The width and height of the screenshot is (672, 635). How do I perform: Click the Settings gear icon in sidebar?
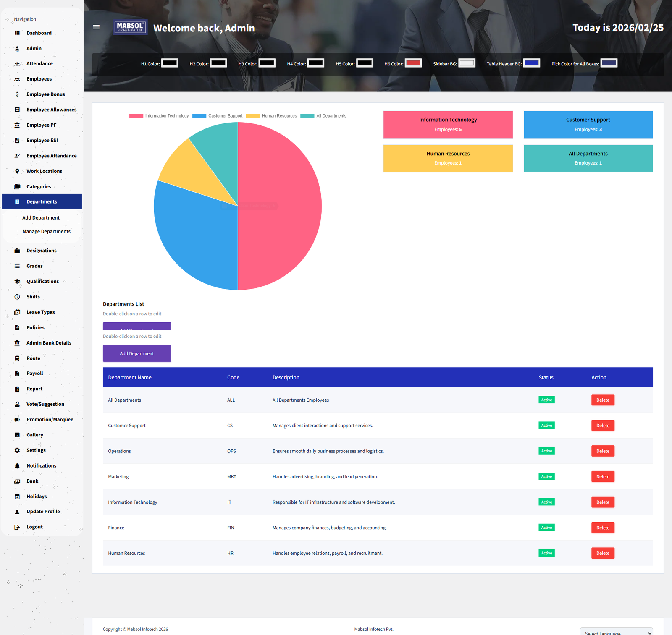coord(17,450)
